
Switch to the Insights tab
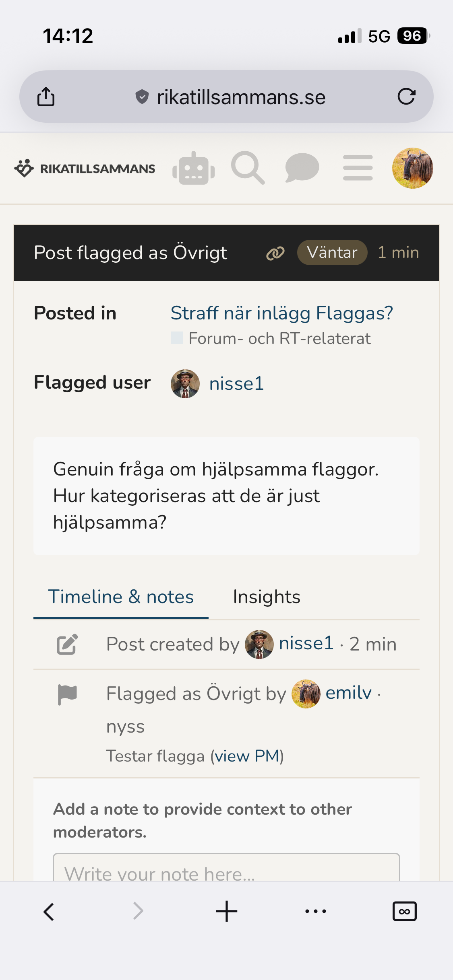pyautogui.click(x=267, y=597)
